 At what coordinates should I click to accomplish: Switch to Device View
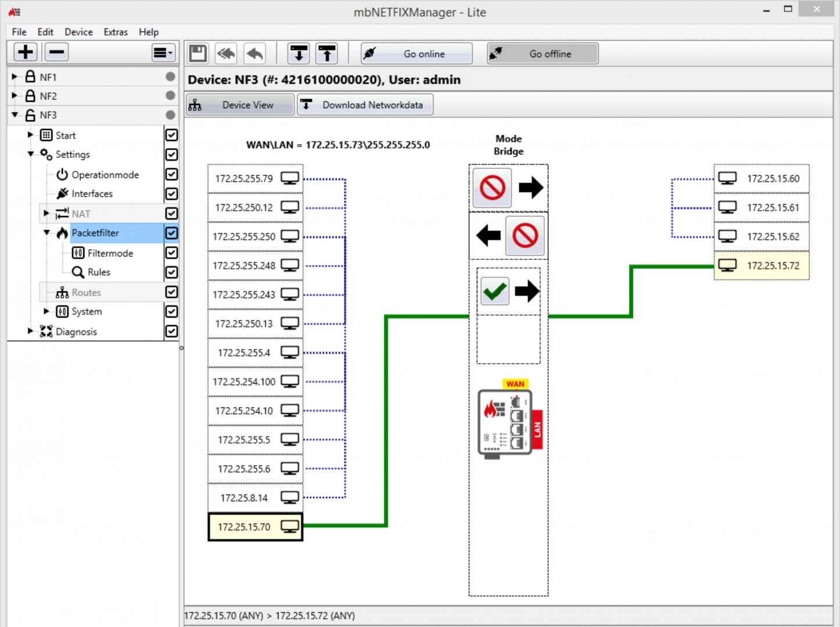(x=240, y=105)
